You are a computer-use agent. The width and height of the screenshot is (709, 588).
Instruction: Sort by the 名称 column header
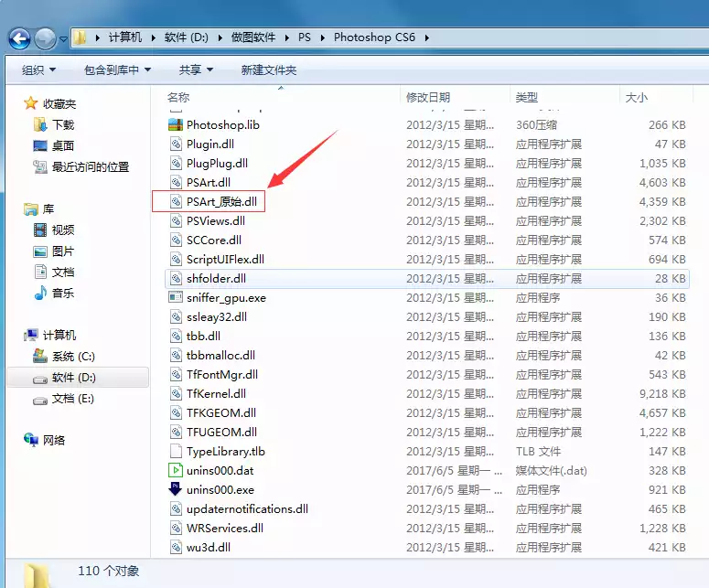pos(178,97)
